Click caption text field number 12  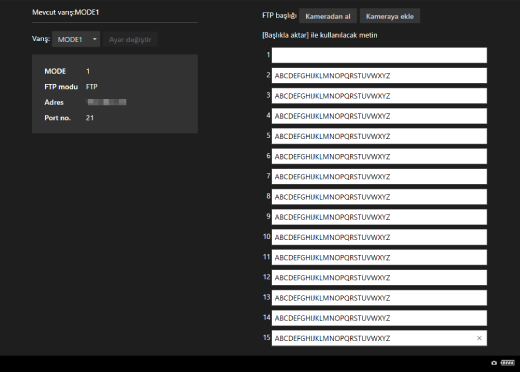pyautogui.click(x=379, y=278)
